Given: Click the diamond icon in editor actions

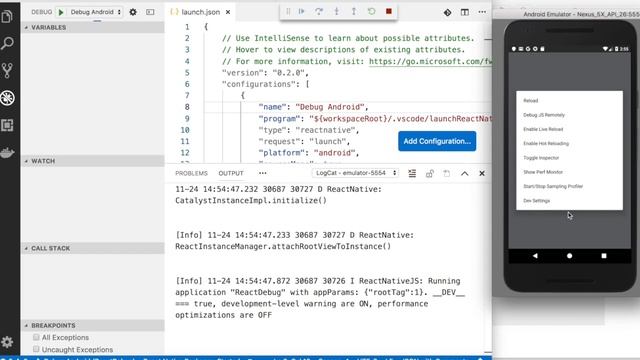Looking at the screenshot, I should (x=447, y=13).
